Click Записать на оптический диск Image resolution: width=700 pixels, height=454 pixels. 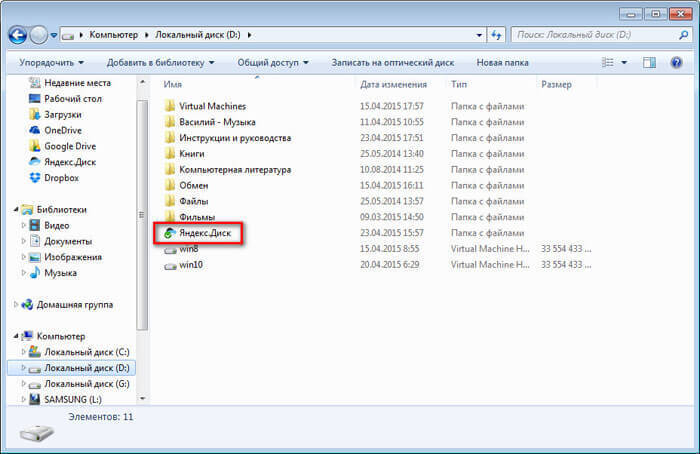(x=392, y=62)
